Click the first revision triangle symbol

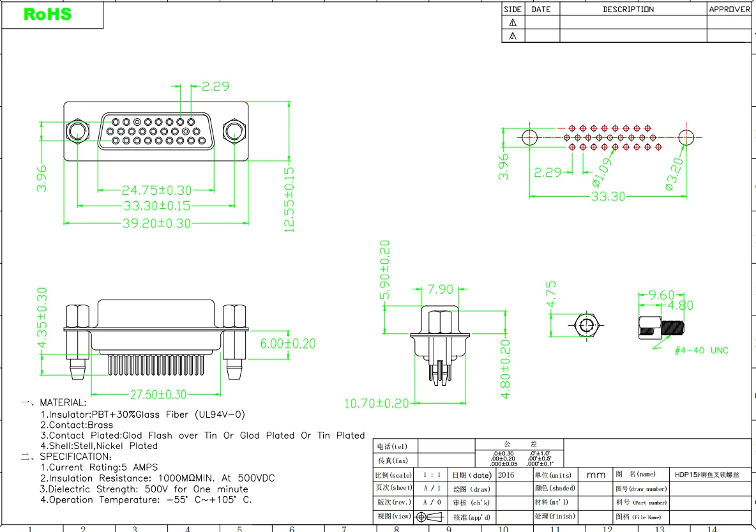[513, 22]
